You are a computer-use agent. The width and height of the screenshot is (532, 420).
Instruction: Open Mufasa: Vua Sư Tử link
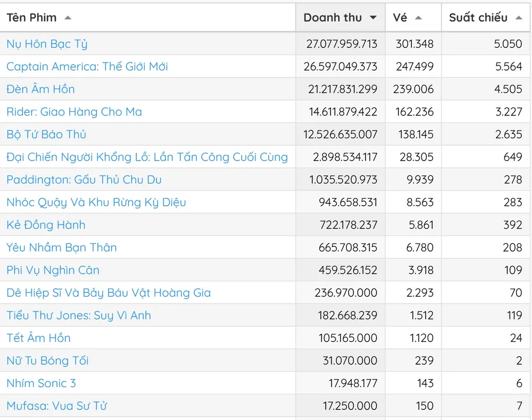[x=56, y=406]
